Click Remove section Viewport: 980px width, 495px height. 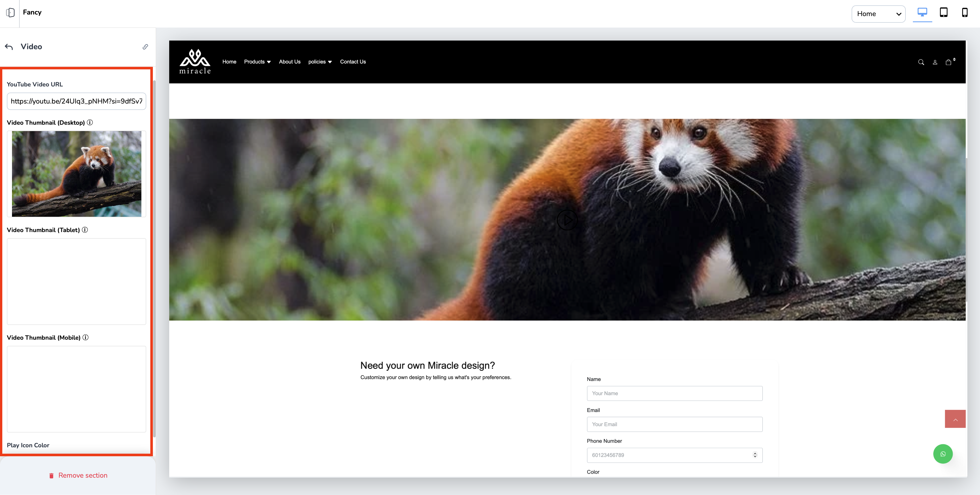[x=78, y=475]
